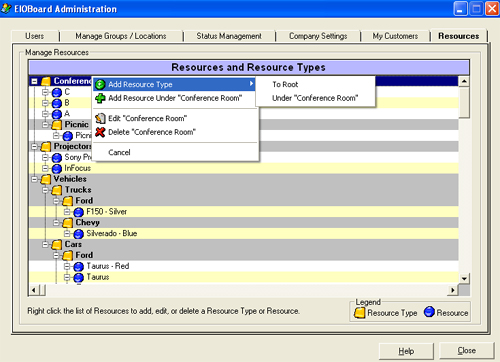Click the Legend blue Resource icon
This screenshot has width=500, height=362.
tap(429, 312)
